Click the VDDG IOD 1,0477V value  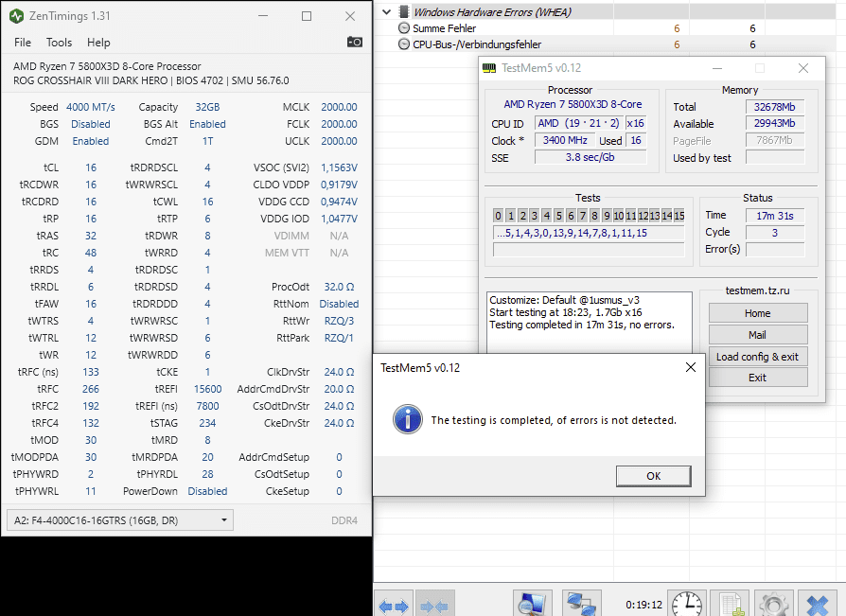pos(339,219)
